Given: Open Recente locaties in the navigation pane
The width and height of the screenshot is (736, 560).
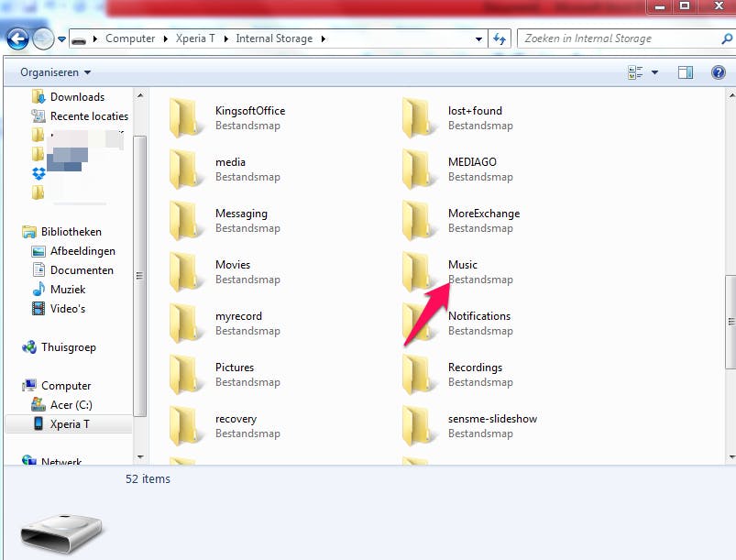Looking at the screenshot, I should (89, 116).
